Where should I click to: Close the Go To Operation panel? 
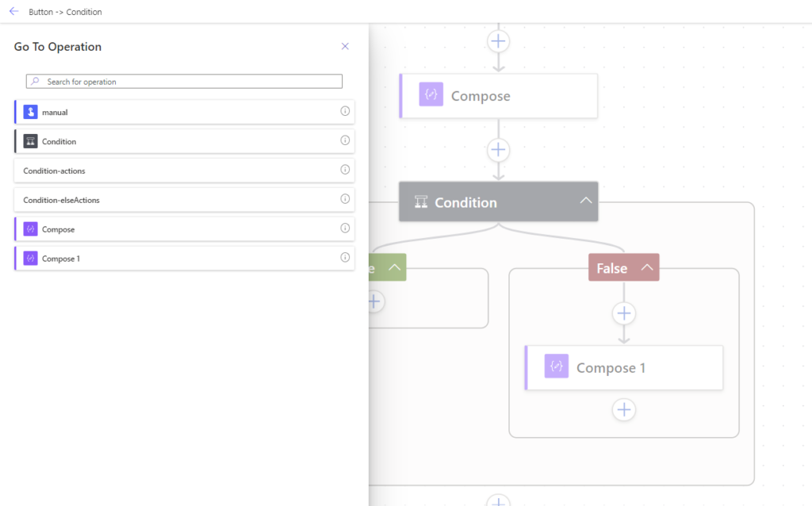tap(345, 46)
